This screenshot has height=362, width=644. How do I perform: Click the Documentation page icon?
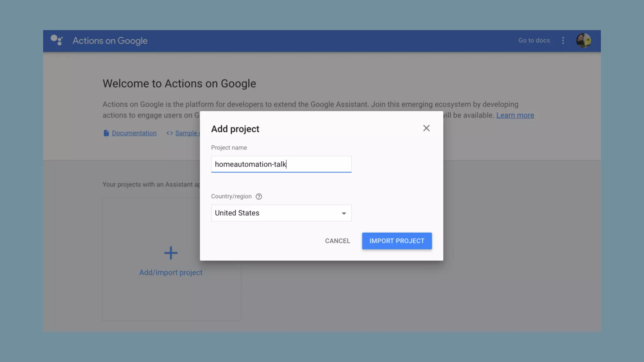[x=106, y=133]
